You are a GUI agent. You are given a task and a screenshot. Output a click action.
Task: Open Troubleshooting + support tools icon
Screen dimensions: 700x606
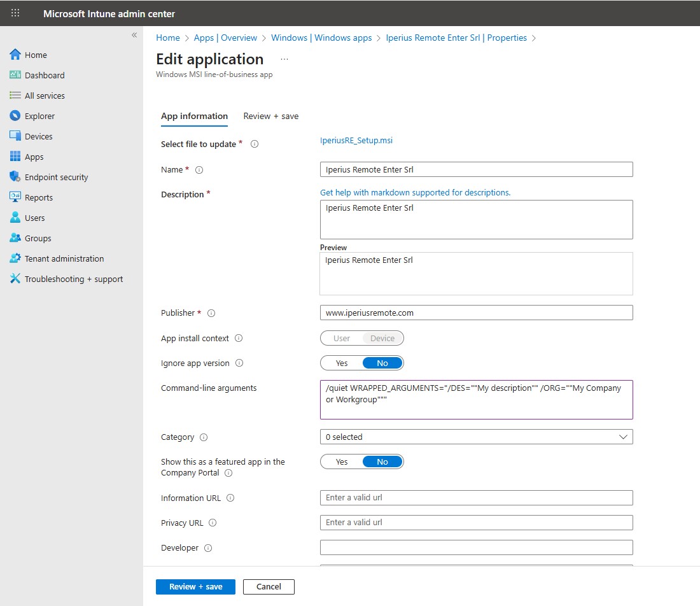coord(15,279)
